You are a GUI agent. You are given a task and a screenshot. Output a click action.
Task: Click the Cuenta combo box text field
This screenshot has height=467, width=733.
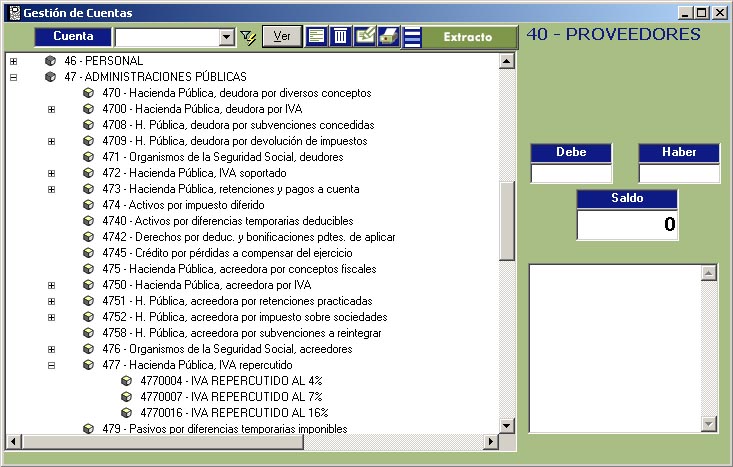[167, 37]
